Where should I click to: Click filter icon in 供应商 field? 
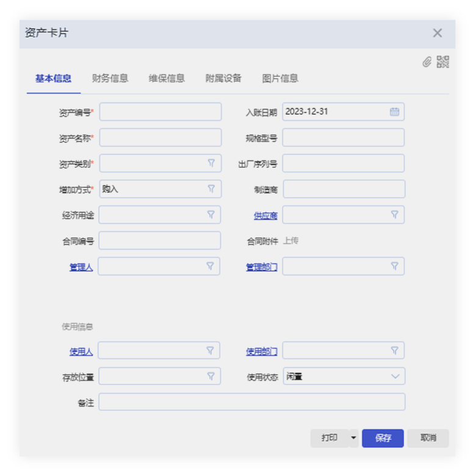click(394, 214)
